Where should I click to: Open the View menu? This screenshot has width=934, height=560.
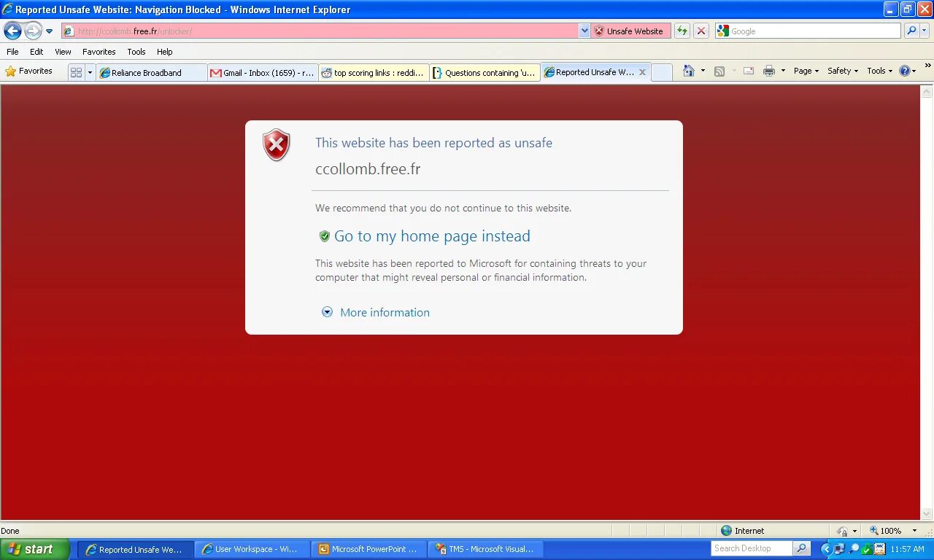click(63, 52)
